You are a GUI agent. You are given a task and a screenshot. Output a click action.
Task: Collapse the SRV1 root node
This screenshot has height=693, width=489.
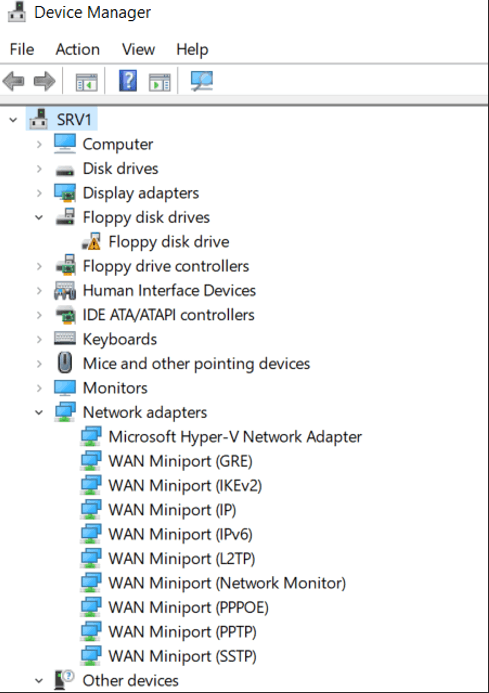pos(13,120)
